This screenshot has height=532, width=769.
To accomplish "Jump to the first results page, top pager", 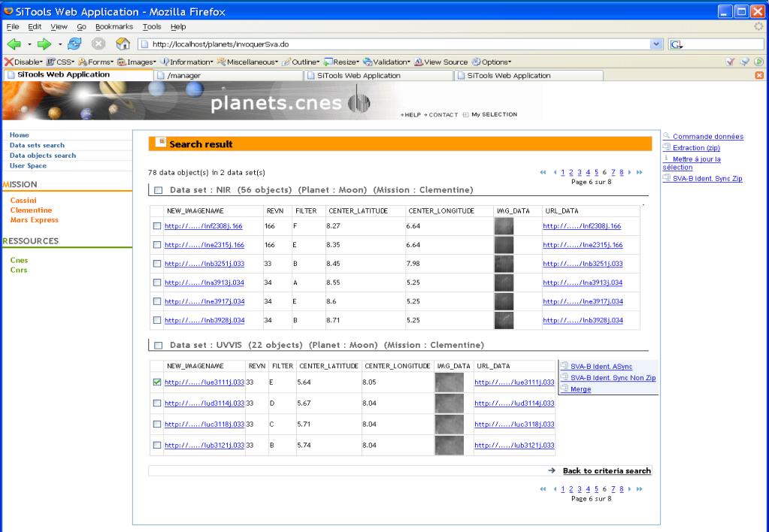I will (x=543, y=172).
